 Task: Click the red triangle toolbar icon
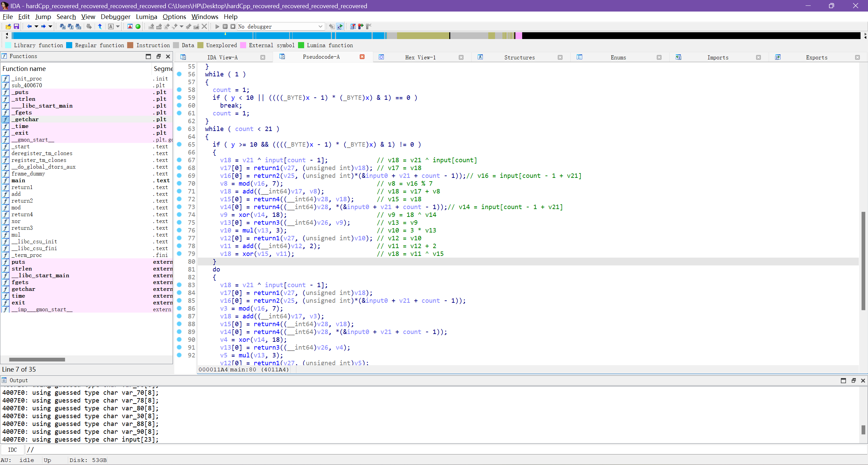click(x=130, y=26)
